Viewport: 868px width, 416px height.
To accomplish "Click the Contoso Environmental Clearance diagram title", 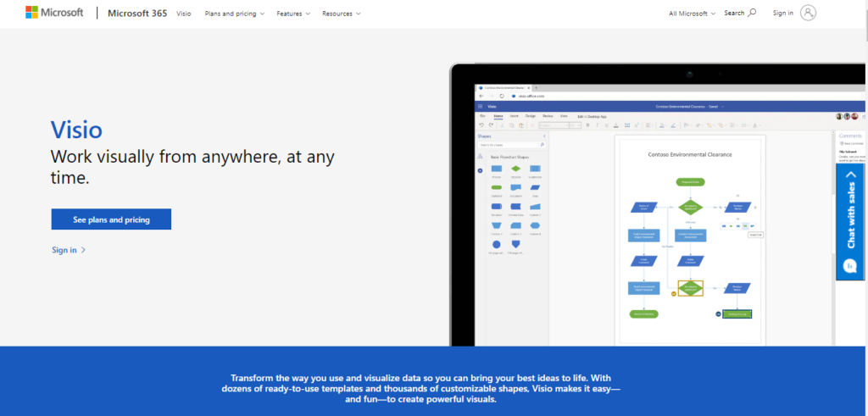I will point(689,154).
